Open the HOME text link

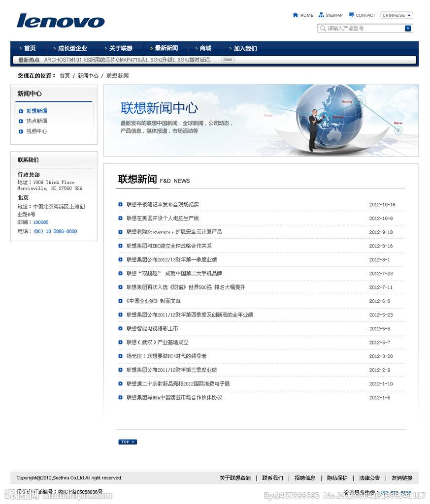[307, 15]
